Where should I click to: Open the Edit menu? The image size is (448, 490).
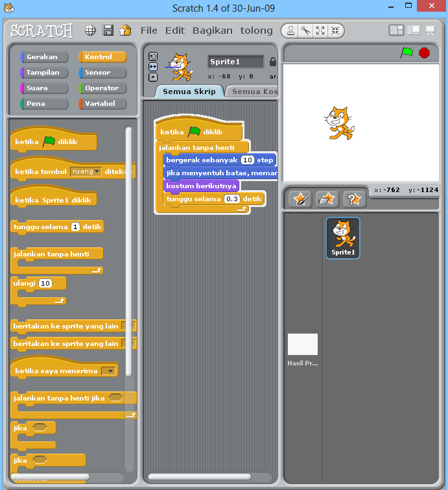pos(175,31)
